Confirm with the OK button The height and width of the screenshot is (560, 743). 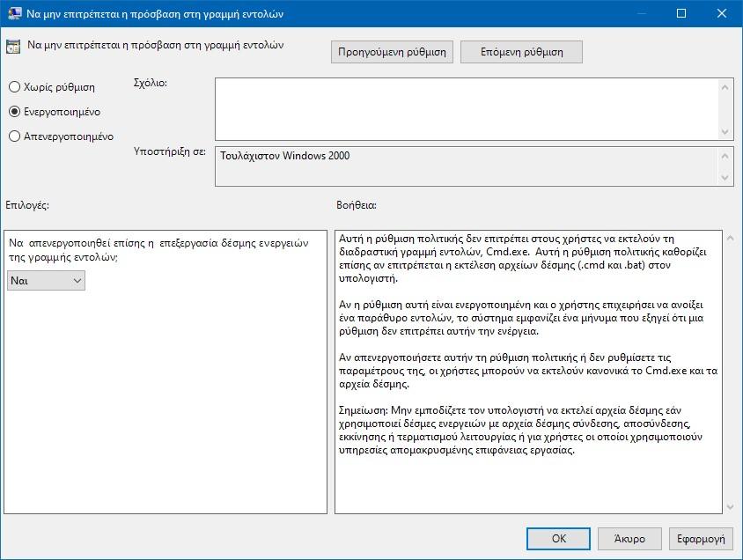[558, 539]
